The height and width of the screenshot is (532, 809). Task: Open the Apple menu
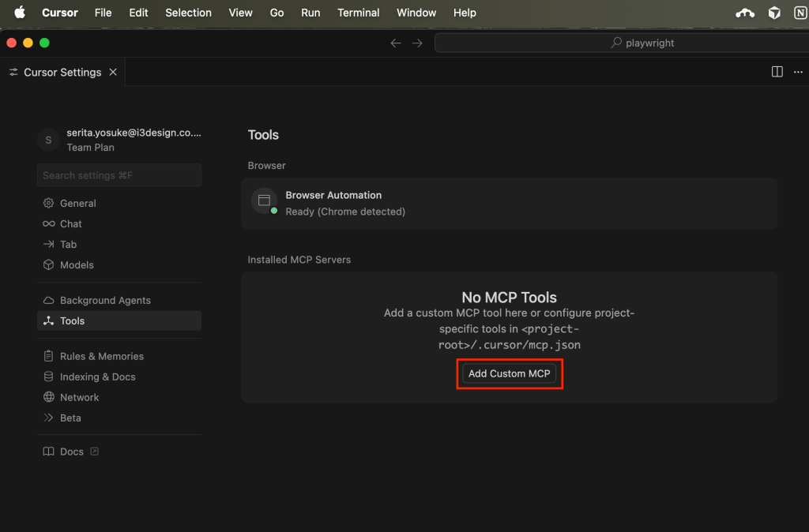pyautogui.click(x=20, y=13)
